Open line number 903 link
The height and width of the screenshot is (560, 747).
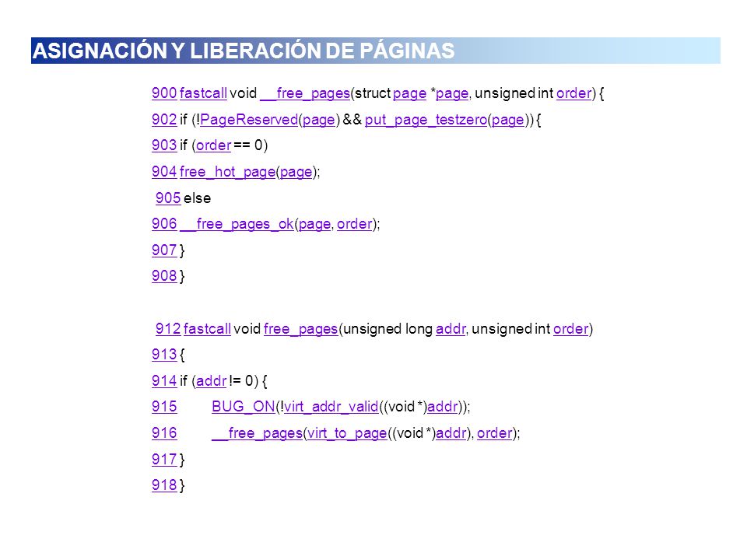point(164,145)
